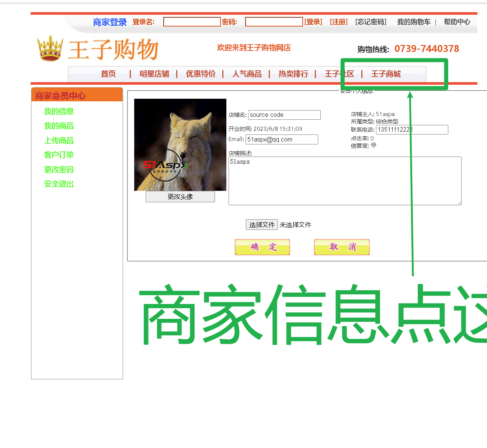
Task: Click the 联系电话 input field
Action: pyautogui.click(x=412, y=130)
